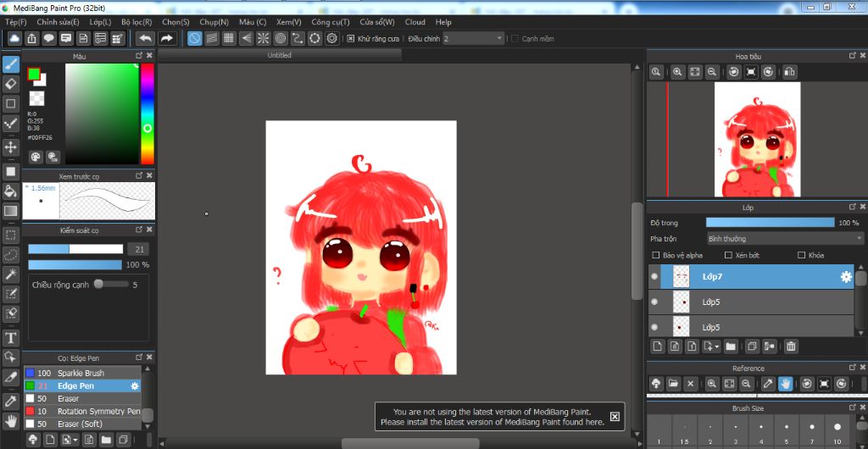Select the Magic Wand tool

coord(10,274)
